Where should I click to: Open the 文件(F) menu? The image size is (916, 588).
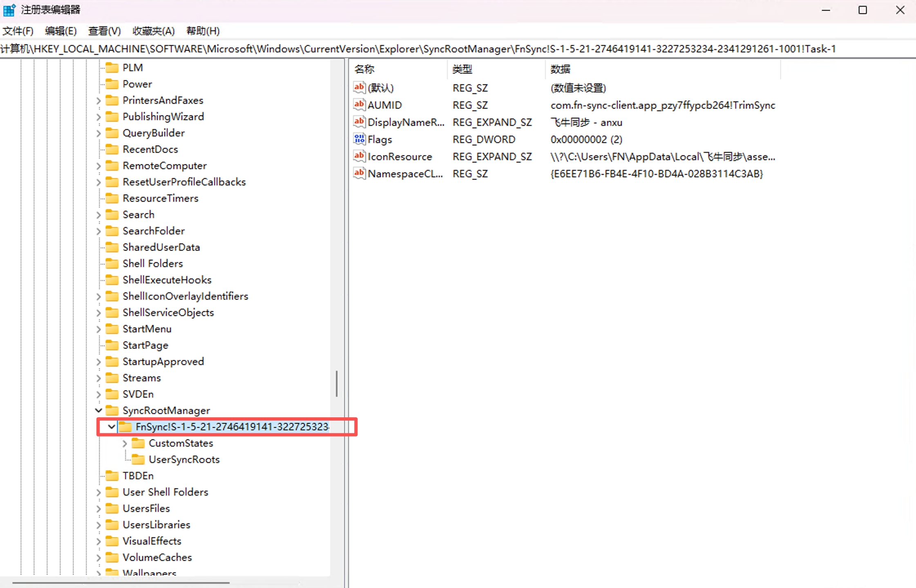(x=18, y=31)
